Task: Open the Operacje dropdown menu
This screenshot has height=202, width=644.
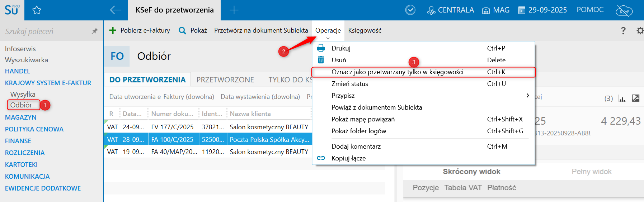Action: coord(328,30)
